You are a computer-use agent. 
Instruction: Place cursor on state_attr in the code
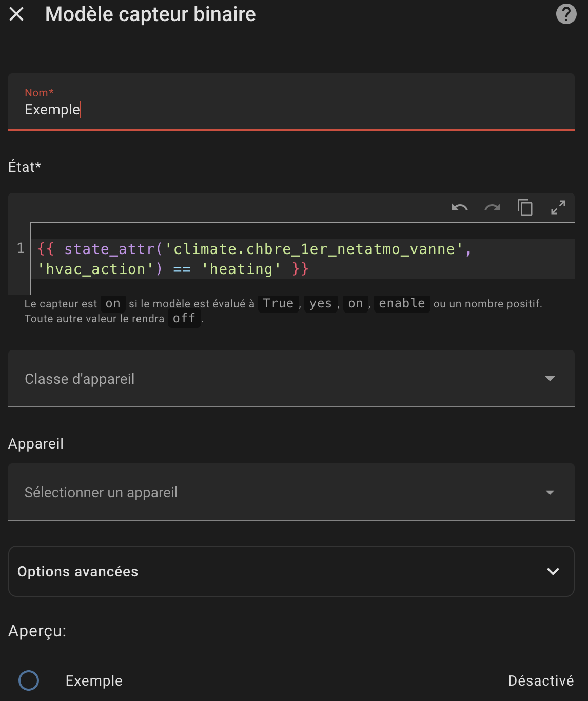(109, 249)
